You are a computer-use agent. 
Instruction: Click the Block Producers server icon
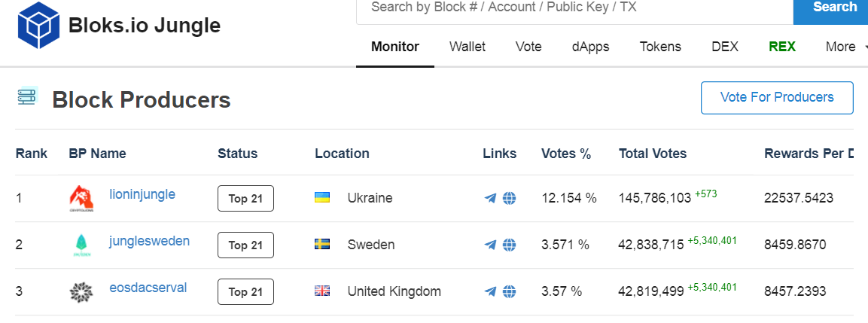(27, 97)
